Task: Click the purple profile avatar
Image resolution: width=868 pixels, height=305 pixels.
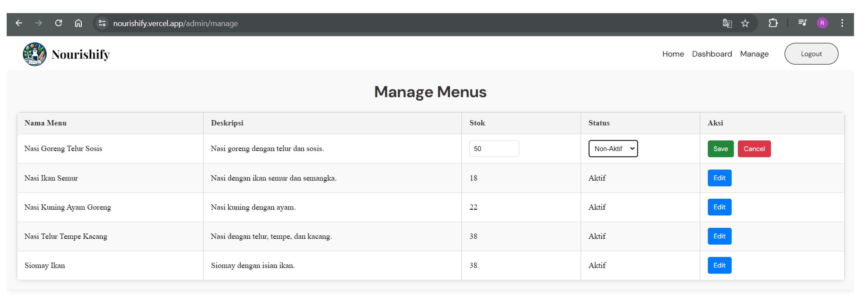Action: pos(822,23)
